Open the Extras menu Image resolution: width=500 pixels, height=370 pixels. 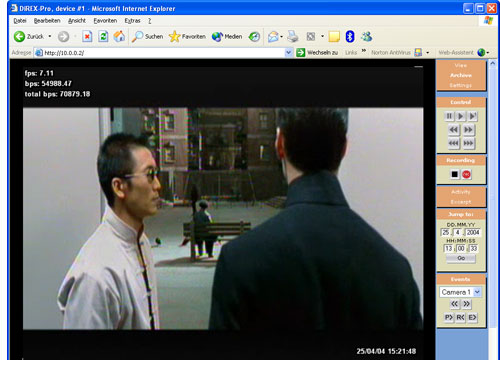coord(132,21)
